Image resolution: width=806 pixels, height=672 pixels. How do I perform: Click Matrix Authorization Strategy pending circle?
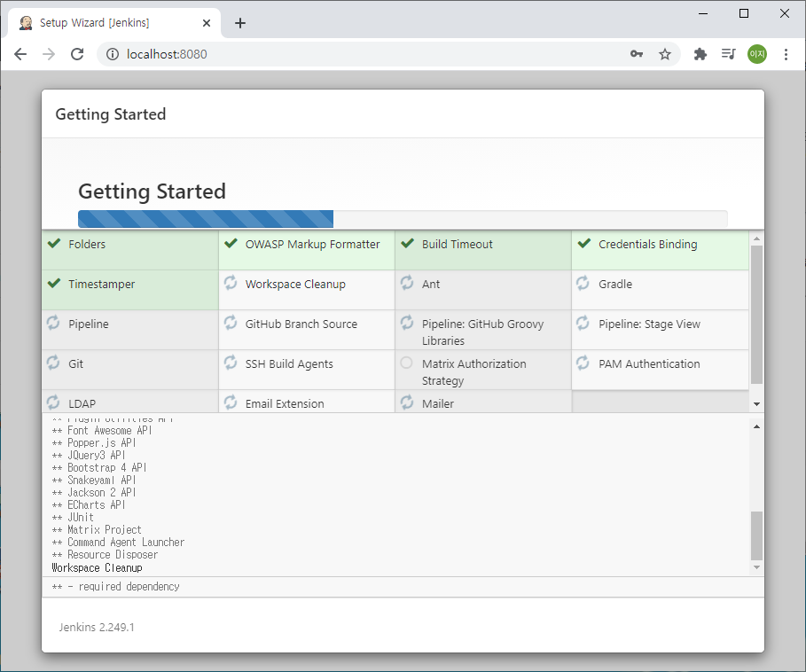point(406,363)
